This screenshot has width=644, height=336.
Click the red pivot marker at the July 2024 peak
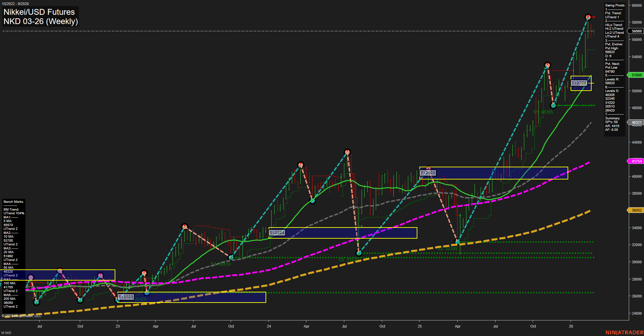point(348,152)
